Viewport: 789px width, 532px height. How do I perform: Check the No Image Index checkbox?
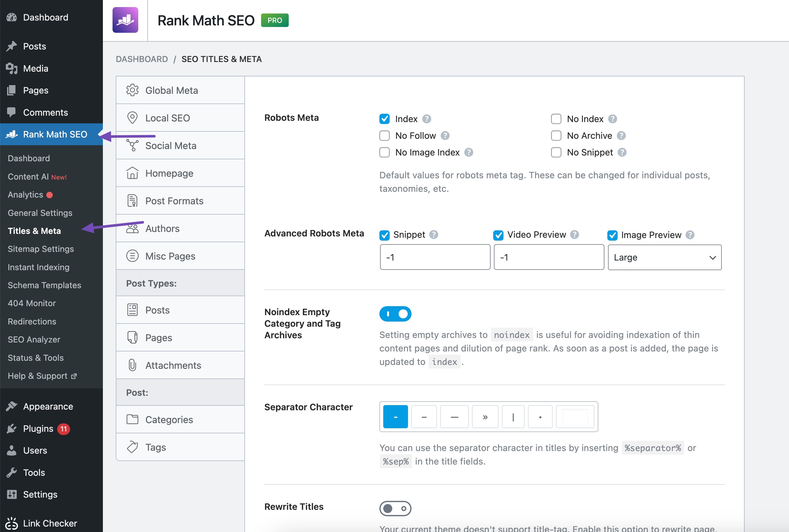tap(384, 152)
